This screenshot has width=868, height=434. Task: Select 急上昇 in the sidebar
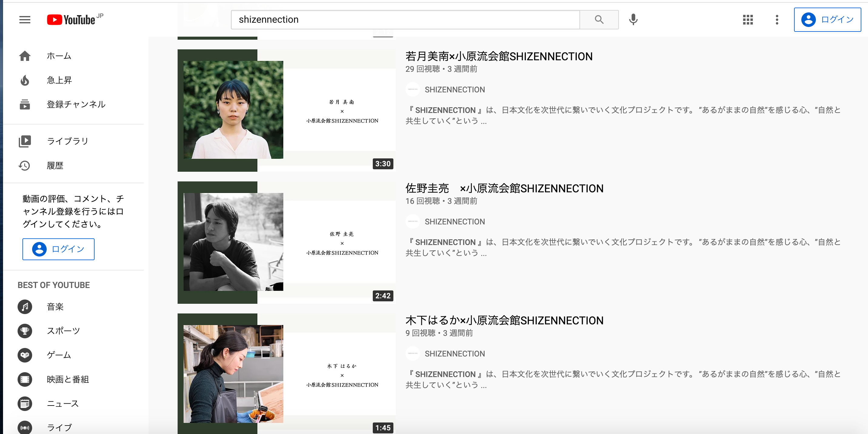pos(73,80)
